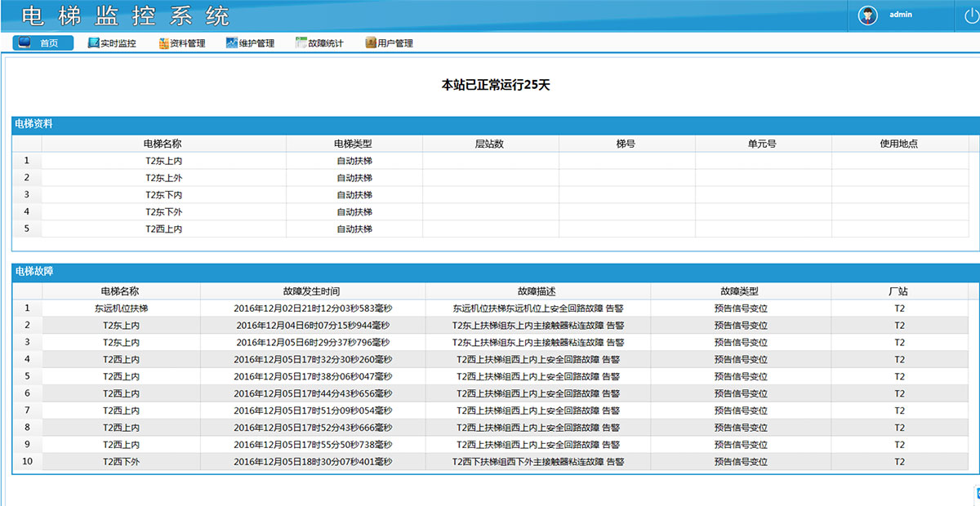Click the 首页 home monitor icon

pyautogui.click(x=24, y=43)
